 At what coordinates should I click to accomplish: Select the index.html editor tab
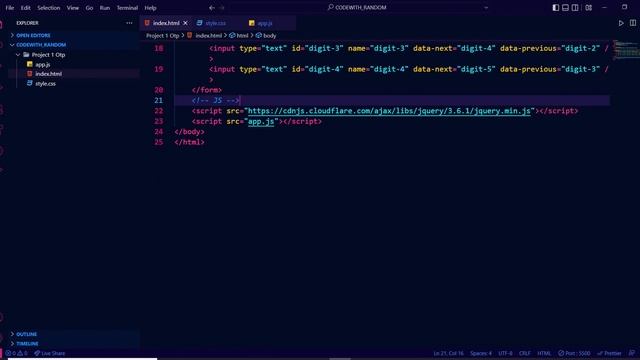(166, 23)
